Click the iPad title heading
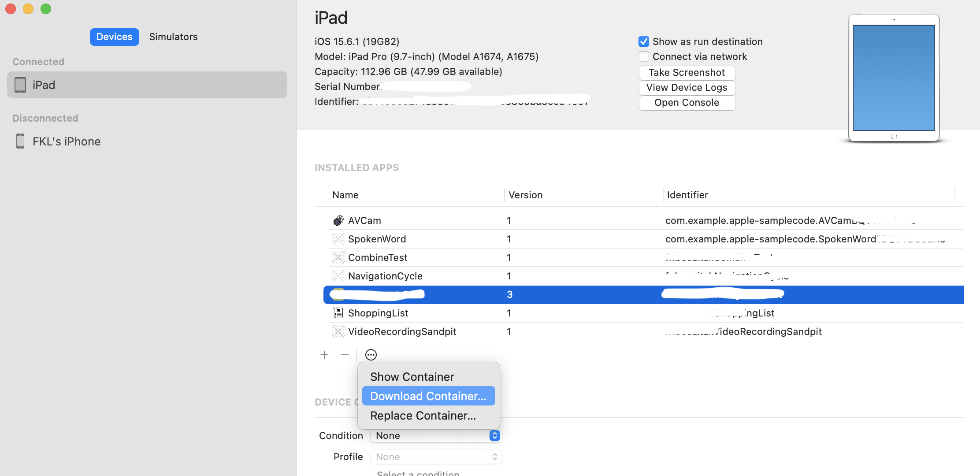The width and height of the screenshot is (980, 476). [331, 18]
